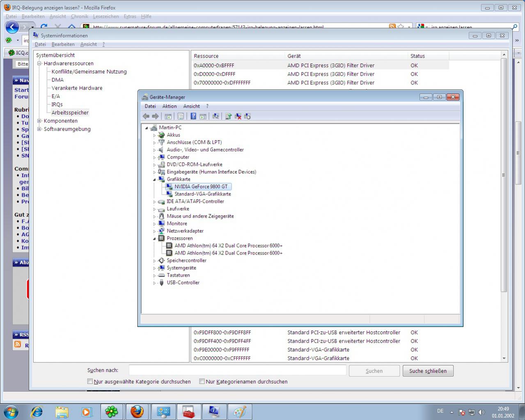This screenshot has height=420, width=525.
Task: Click into the 'Suchen nach' input field
Action: [x=238, y=370]
